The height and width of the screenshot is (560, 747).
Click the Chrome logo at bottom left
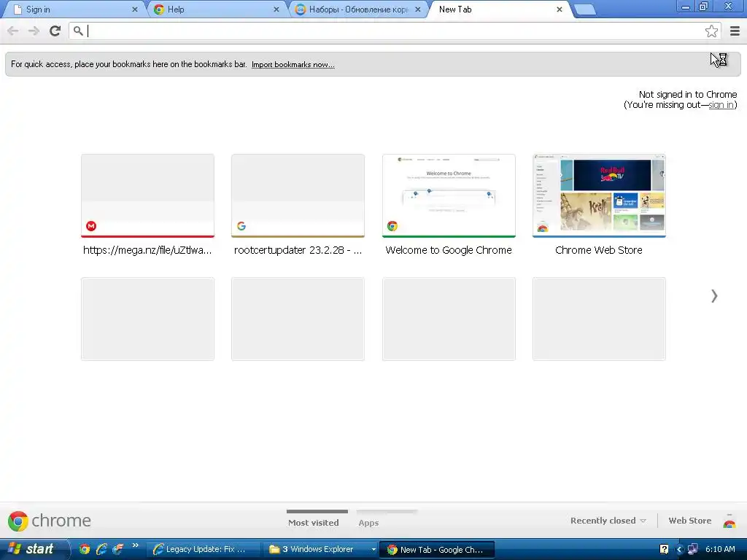click(49, 521)
